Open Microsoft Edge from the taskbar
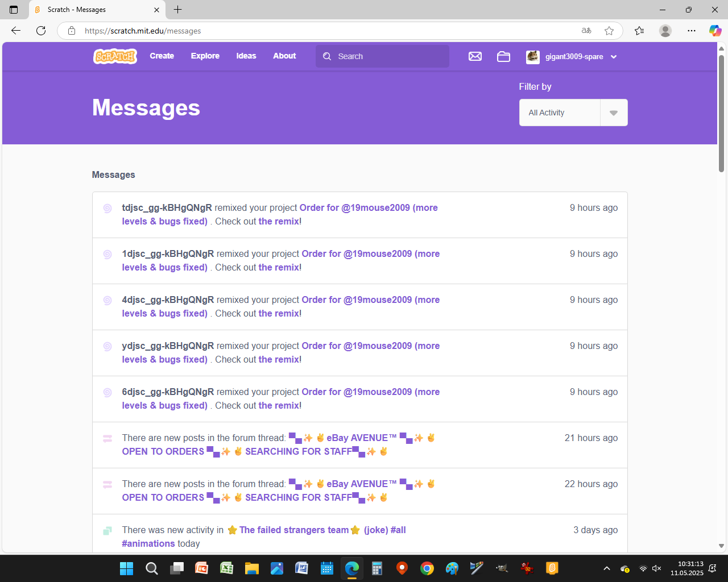Screen dimensions: 728x582 (x=351, y=568)
